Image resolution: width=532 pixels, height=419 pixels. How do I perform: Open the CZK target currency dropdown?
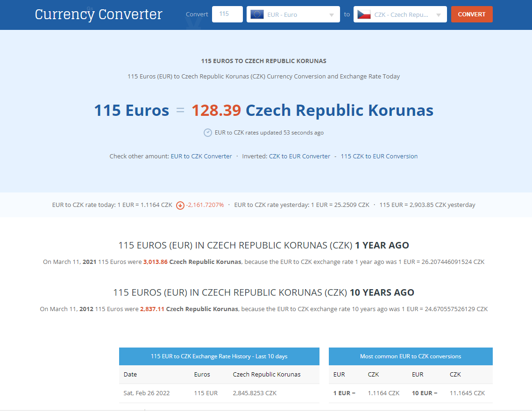click(400, 14)
